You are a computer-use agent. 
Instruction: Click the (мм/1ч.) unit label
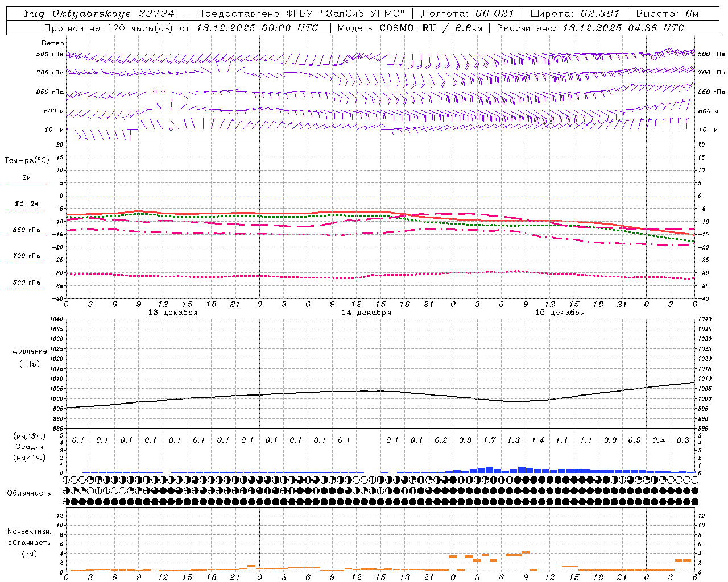(x=30, y=458)
